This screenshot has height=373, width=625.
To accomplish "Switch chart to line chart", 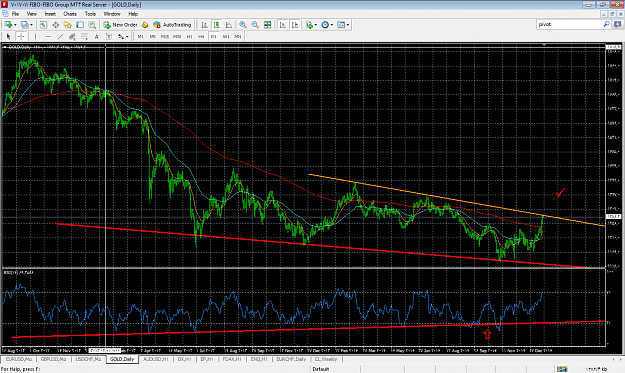I will click(x=228, y=25).
